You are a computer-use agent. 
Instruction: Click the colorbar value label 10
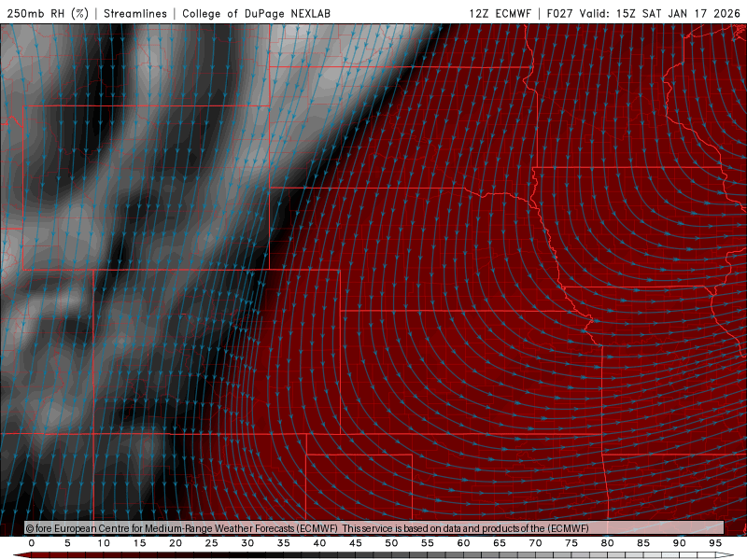[x=104, y=543]
